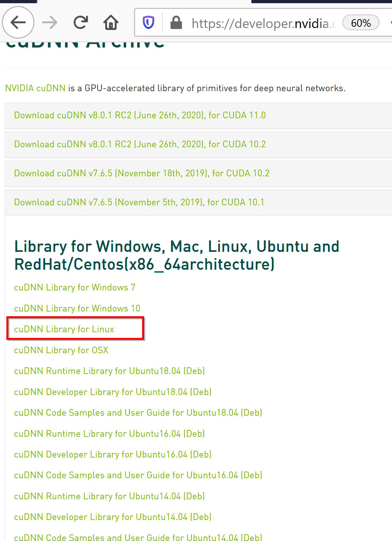Download cuDNN Developer Library for Ubuntu18.04
The width and height of the screenshot is (392, 541).
click(x=113, y=392)
